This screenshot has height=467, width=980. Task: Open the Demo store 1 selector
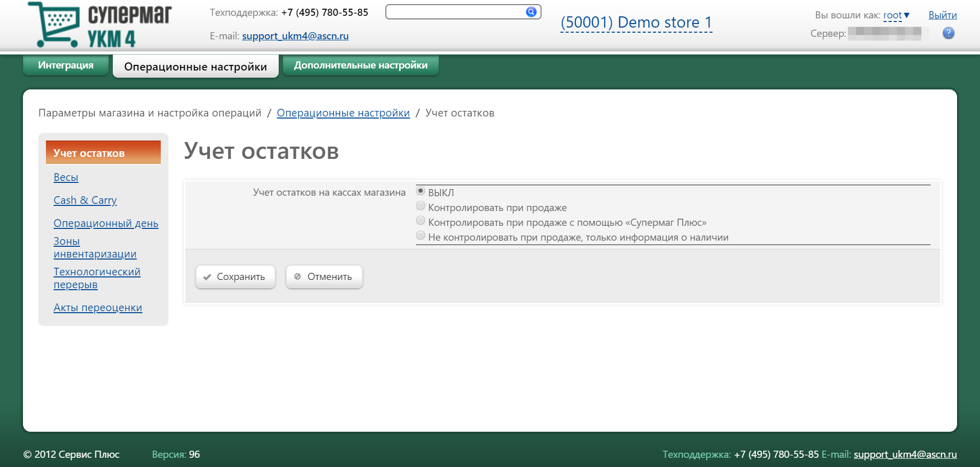tap(636, 22)
